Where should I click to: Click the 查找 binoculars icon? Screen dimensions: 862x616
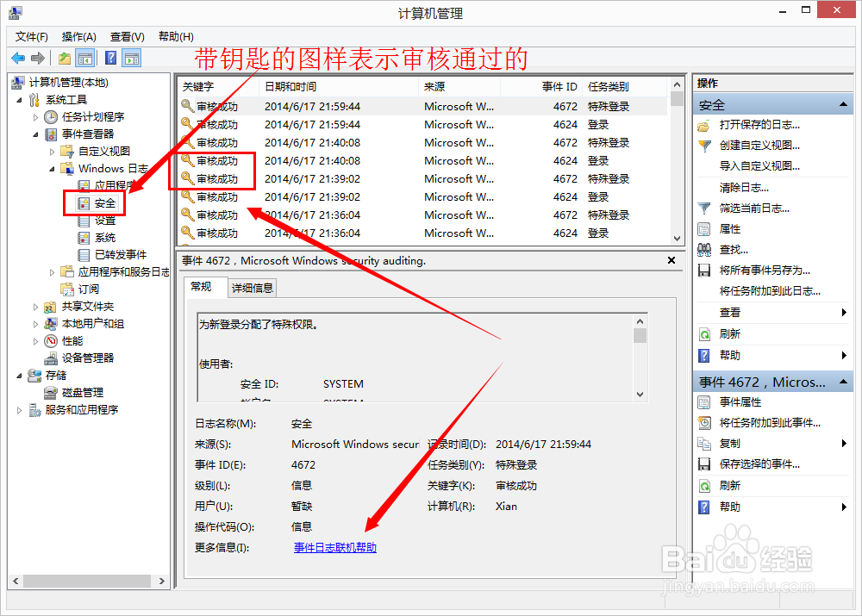coord(704,250)
